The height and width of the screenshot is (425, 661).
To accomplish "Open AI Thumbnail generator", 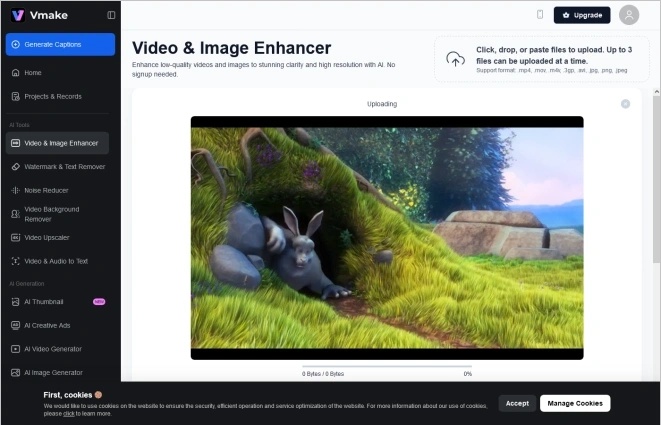I will 57,302.
